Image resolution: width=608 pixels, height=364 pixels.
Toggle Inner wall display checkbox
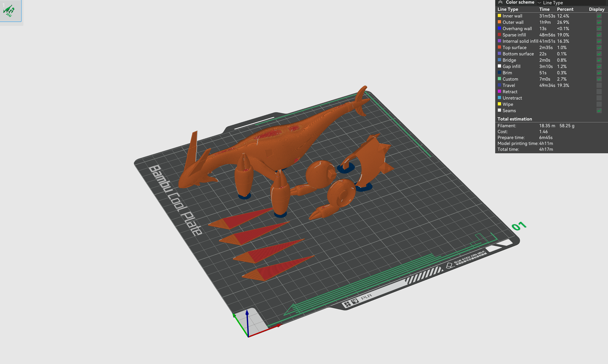coord(599,16)
